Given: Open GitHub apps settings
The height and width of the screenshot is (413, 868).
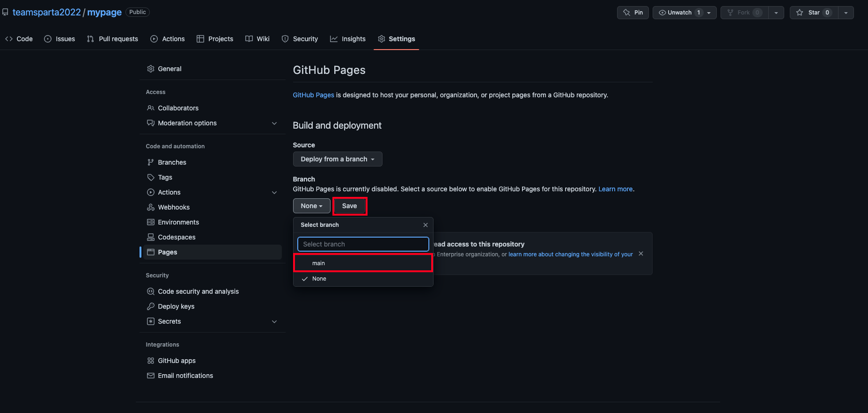Looking at the screenshot, I should pos(213,361).
